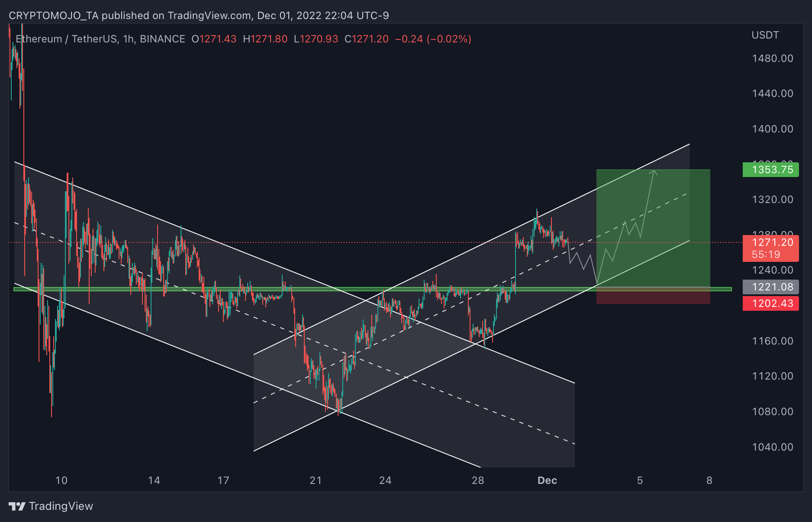Click the date label 14 on time axis

(154, 480)
